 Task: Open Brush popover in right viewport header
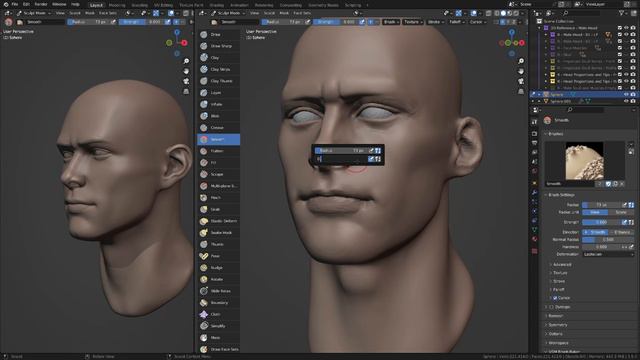(x=391, y=22)
